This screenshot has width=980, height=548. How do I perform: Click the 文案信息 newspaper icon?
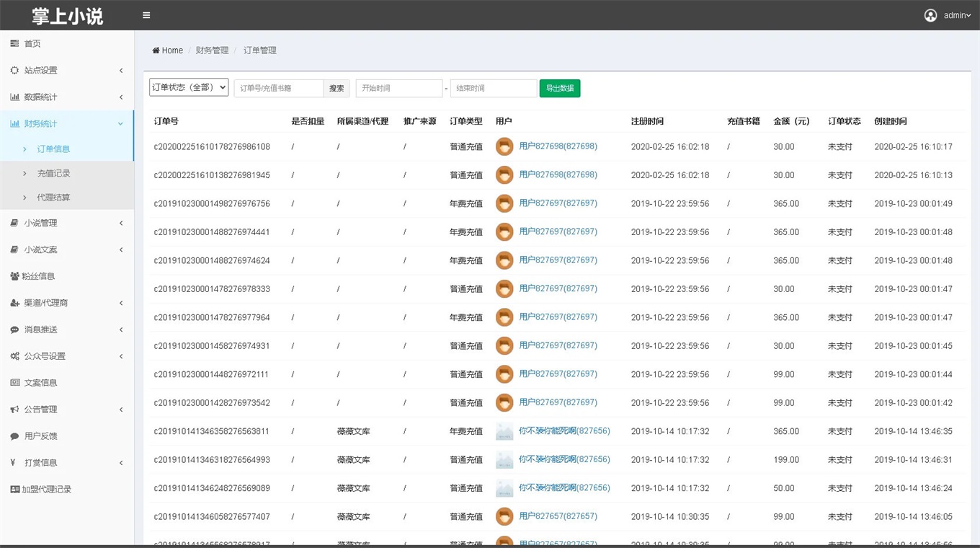15,383
